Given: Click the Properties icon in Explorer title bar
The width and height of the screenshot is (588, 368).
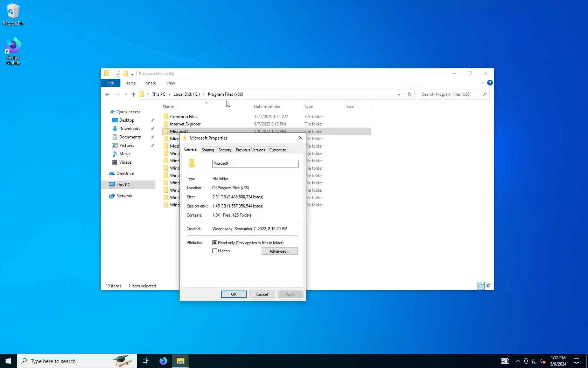Looking at the screenshot, I should (118, 74).
